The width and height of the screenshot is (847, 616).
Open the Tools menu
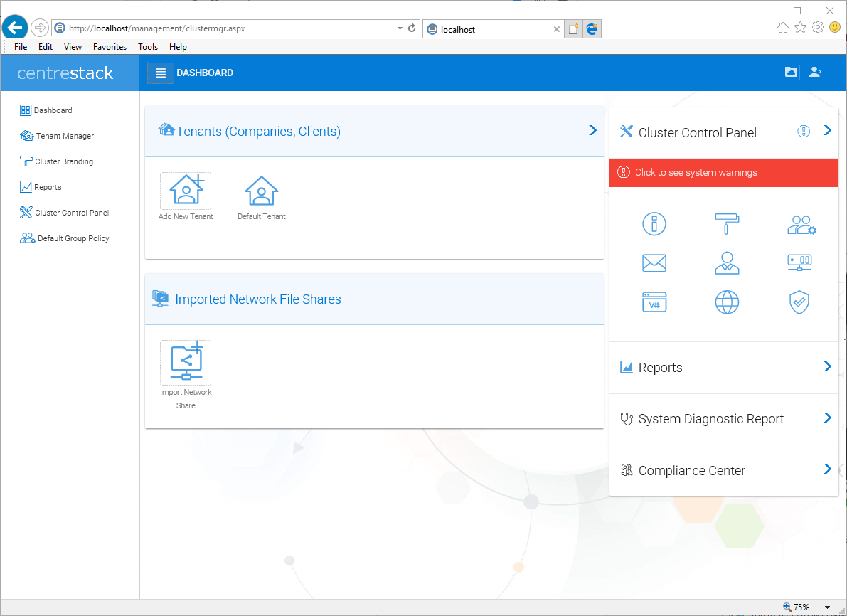click(x=148, y=46)
